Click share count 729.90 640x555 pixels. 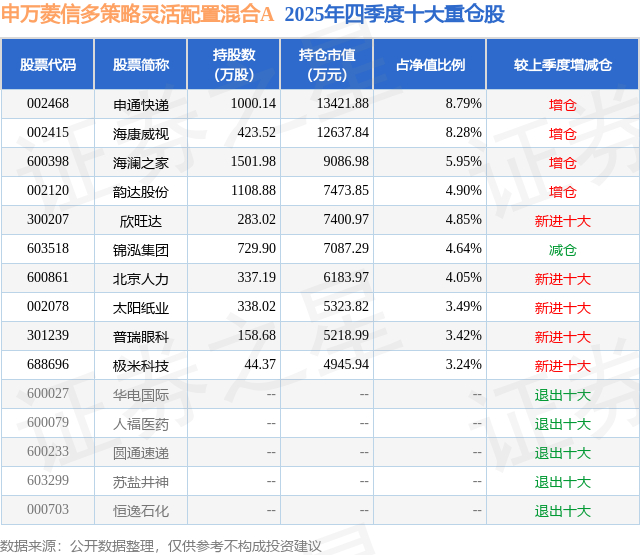(x=256, y=249)
